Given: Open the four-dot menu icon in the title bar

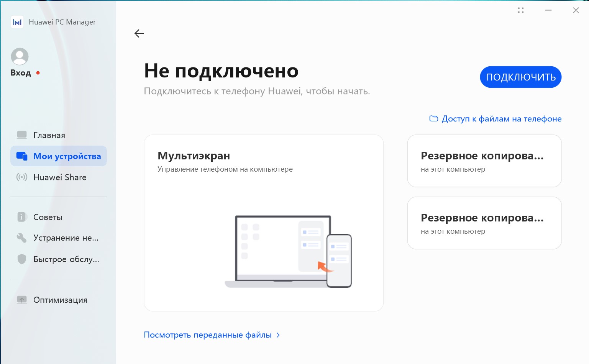Looking at the screenshot, I should 520,10.
